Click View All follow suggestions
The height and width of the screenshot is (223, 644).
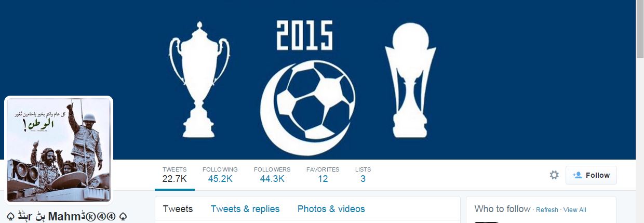click(x=574, y=210)
